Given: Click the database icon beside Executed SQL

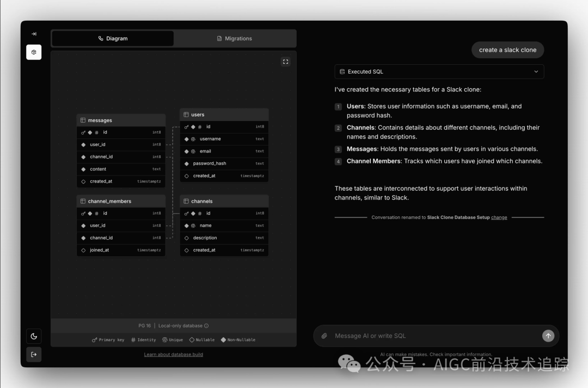Looking at the screenshot, I should [x=342, y=72].
